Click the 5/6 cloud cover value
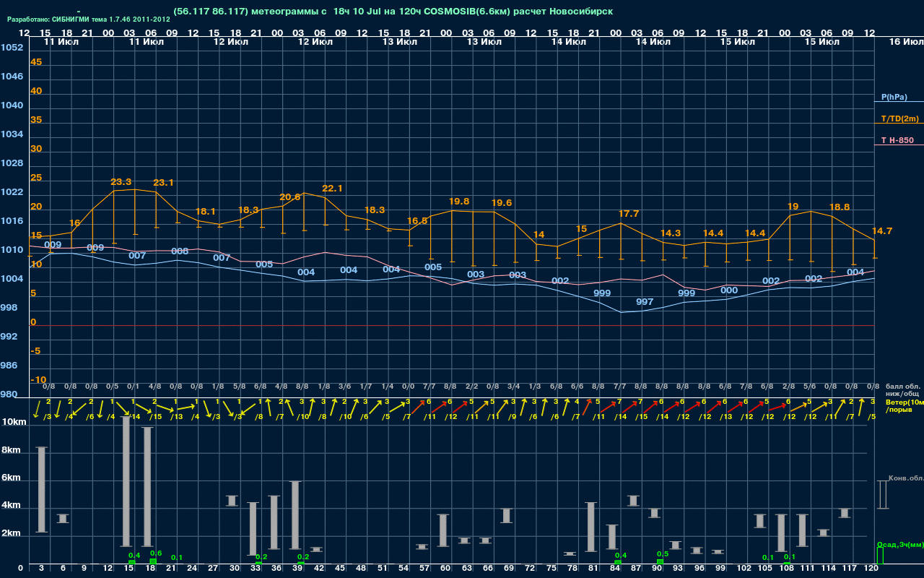This screenshot has height=578, width=924. click(x=809, y=387)
